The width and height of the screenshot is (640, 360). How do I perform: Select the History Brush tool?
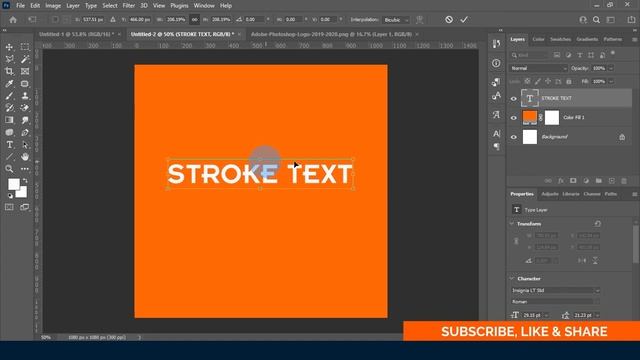(9, 108)
